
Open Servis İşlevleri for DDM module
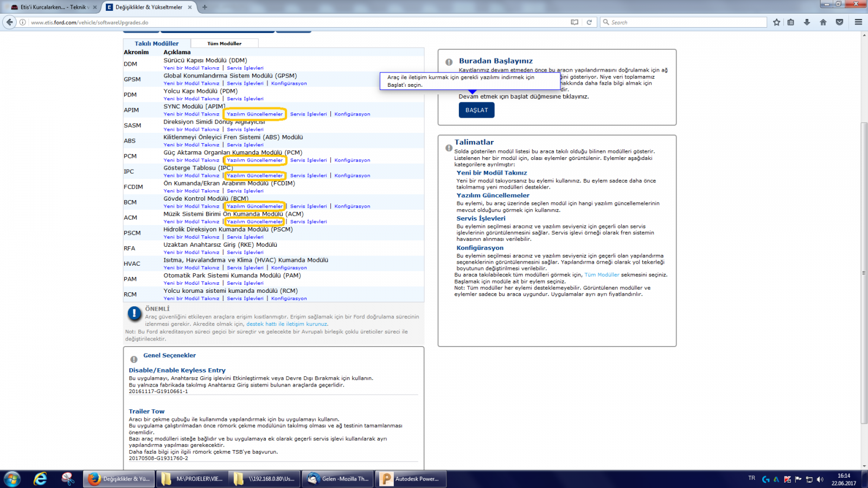click(245, 68)
